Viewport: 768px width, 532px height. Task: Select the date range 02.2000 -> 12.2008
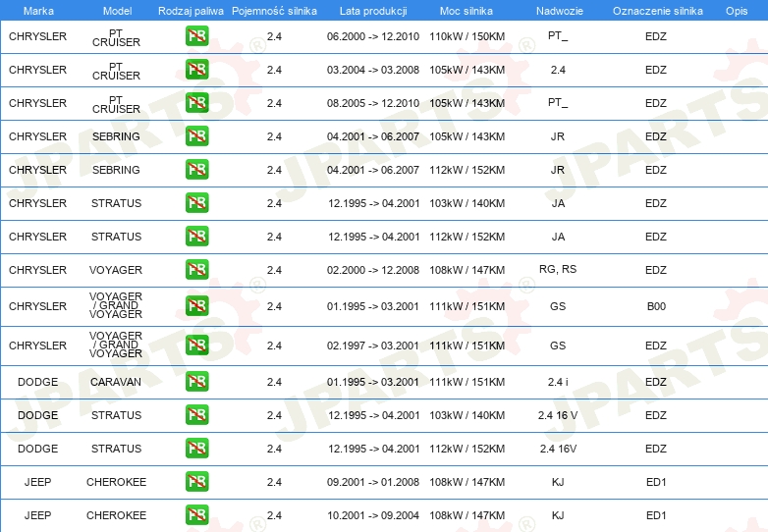click(373, 270)
